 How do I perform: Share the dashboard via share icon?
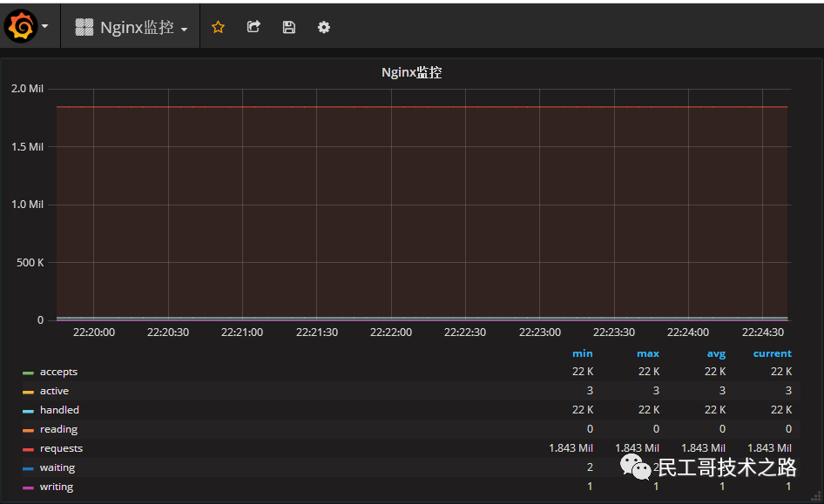(x=253, y=27)
